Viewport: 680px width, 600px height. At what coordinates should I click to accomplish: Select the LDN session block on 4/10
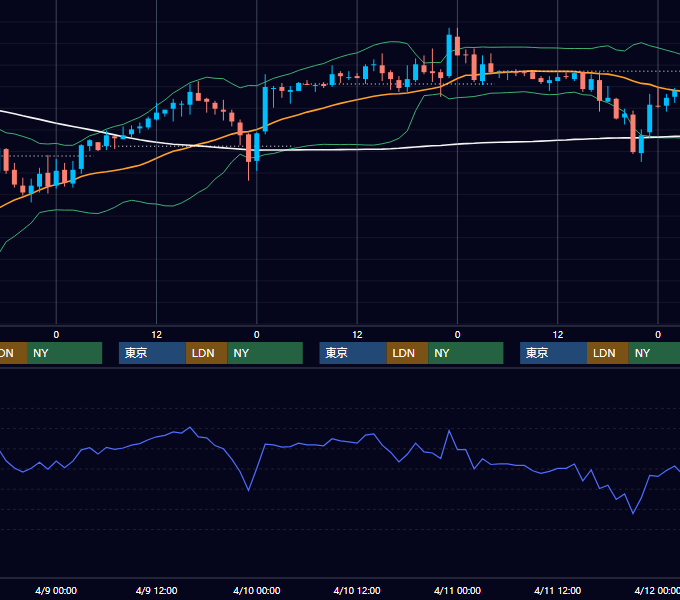pos(407,353)
